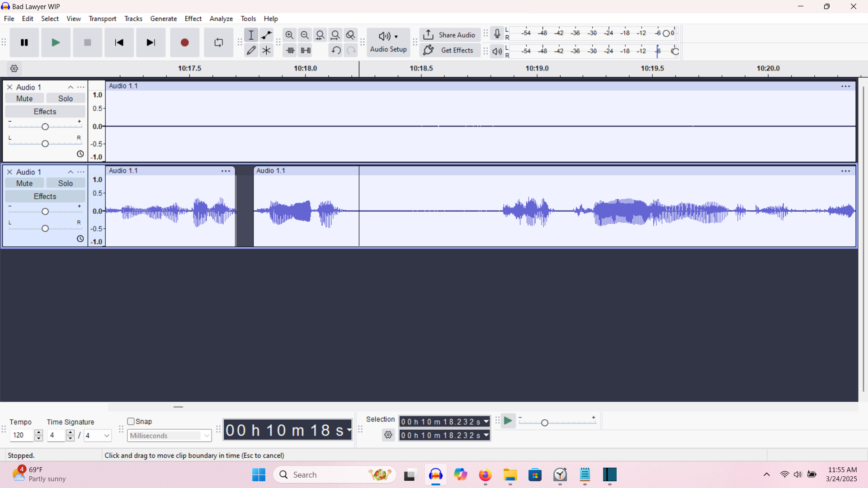Solo the first Audio 1 track

pyautogui.click(x=65, y=99)
